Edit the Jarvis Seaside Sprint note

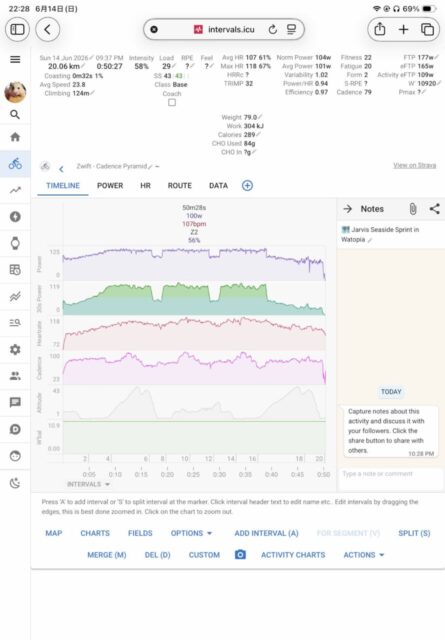[x=370, y=240]
